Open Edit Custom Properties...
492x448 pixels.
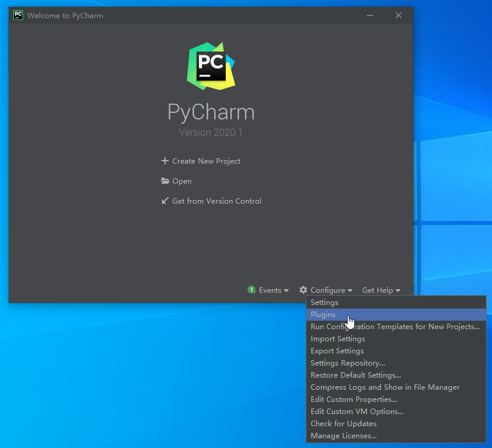(396, 400)
